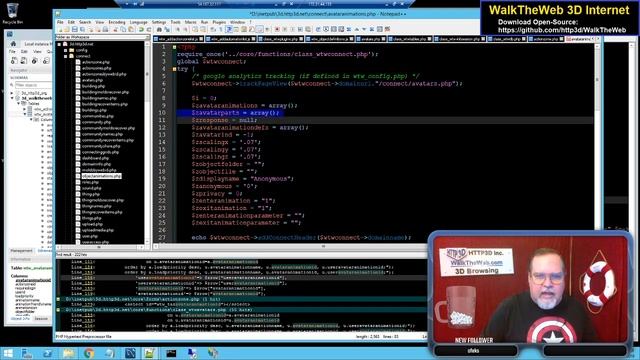Viewport: 640px width, 360px height.
Task: Click the editor vertical scrollbar
Action: click(x=597, y=143)
